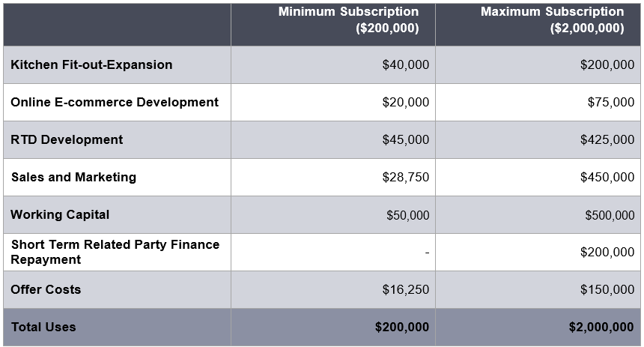The height and width of the screenshot is (347, 644).
Task: Click the Maximum Subscription column header
Action: (x=552, y=20)
